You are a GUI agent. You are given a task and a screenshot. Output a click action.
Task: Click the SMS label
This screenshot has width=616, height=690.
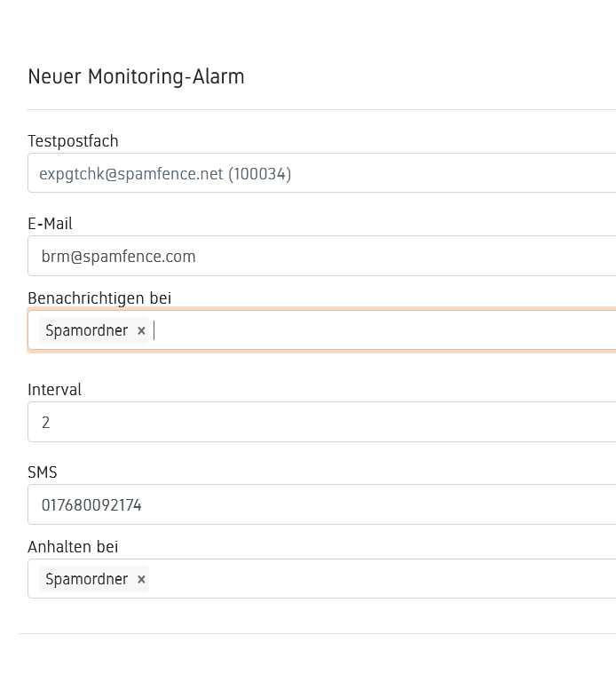pos(43,472)
